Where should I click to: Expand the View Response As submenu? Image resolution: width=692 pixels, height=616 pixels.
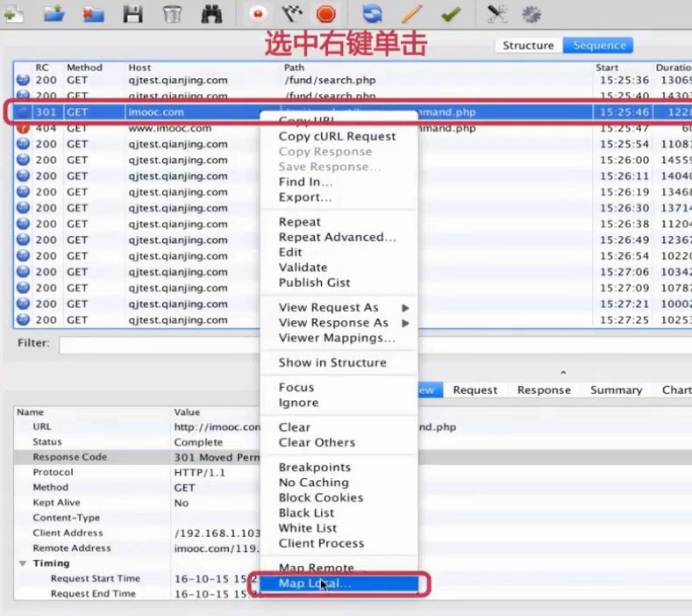click(x=339, y=323)
